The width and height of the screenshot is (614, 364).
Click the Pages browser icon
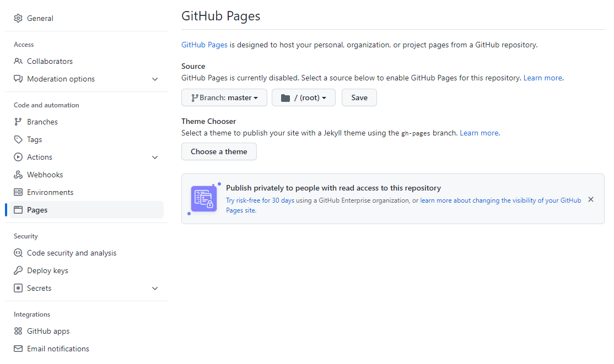[18, 210]
